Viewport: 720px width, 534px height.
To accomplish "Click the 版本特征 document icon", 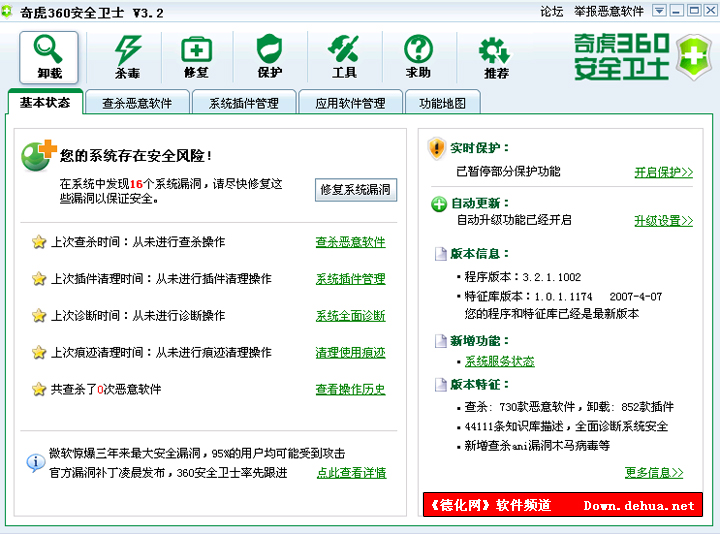I will point(441,384).
